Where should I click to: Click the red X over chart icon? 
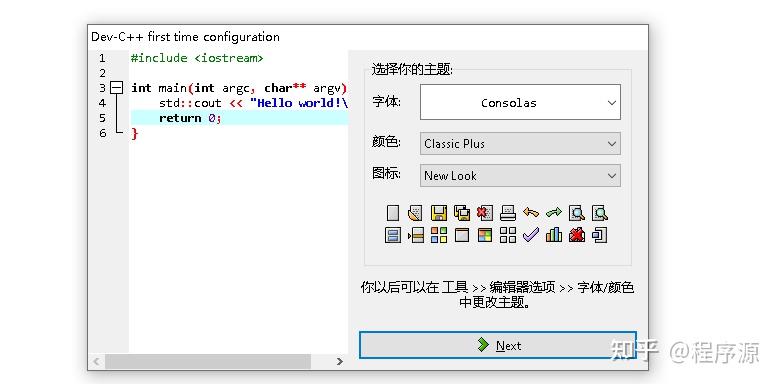point(577,235)
